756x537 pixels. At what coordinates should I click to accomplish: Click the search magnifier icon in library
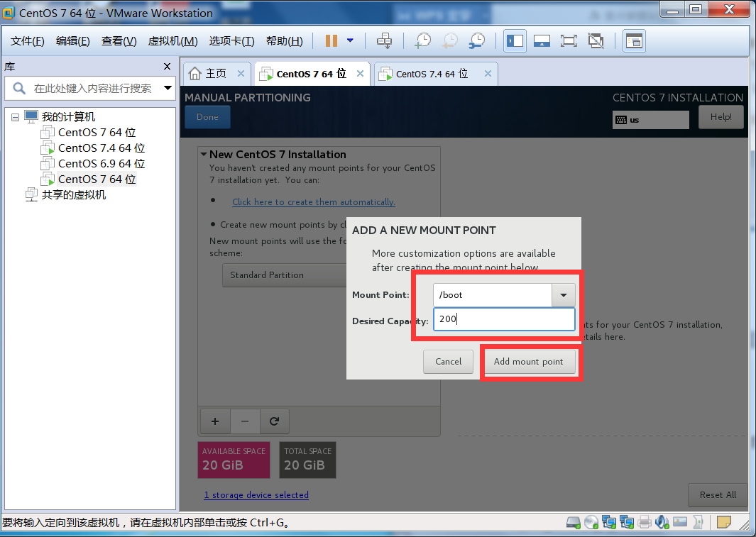click(x=18, y=89)
